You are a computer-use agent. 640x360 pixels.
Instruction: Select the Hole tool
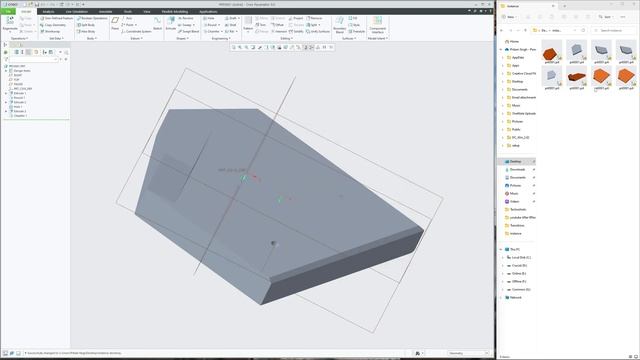(209, 18)
